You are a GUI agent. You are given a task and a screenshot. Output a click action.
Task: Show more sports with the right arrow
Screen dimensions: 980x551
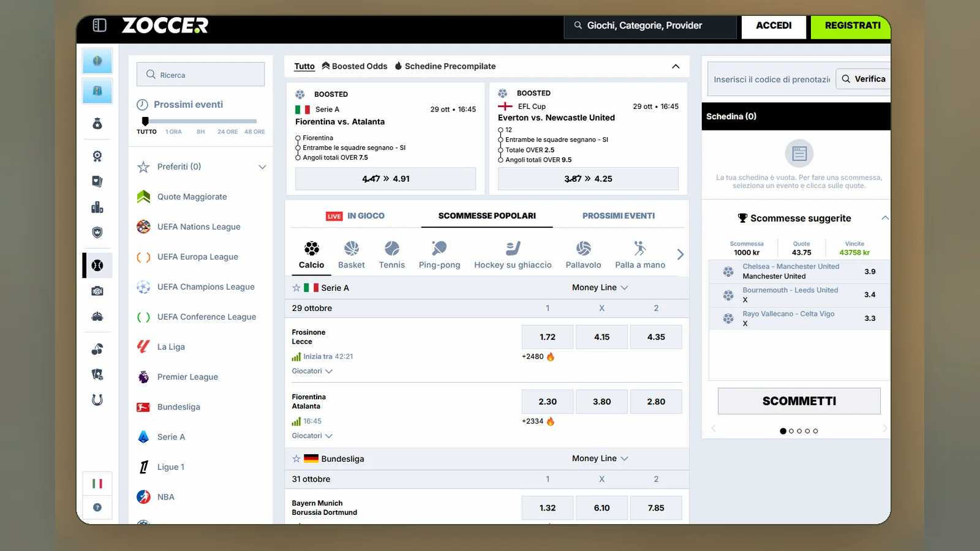click(680, 255)
